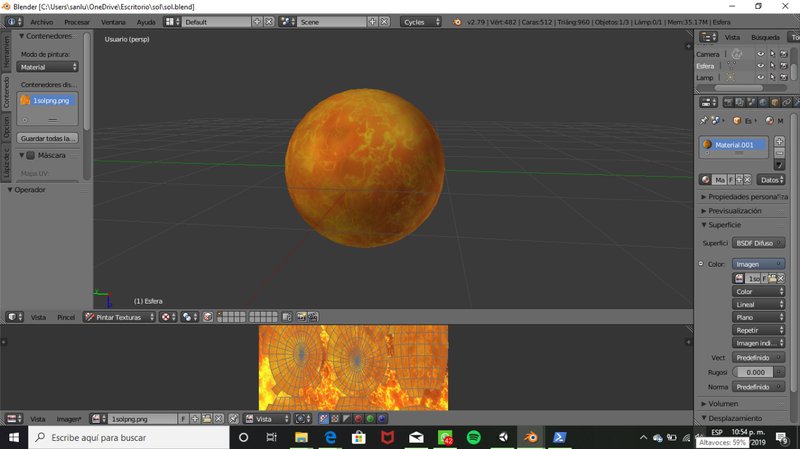
Task: Toggle viewport visibility eye for Esfera
Action: (760, 65)
